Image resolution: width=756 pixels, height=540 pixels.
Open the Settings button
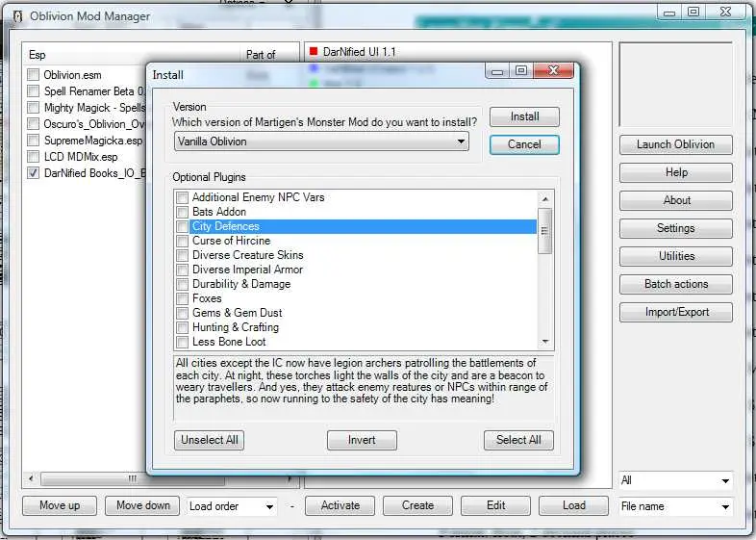point(676,228)
